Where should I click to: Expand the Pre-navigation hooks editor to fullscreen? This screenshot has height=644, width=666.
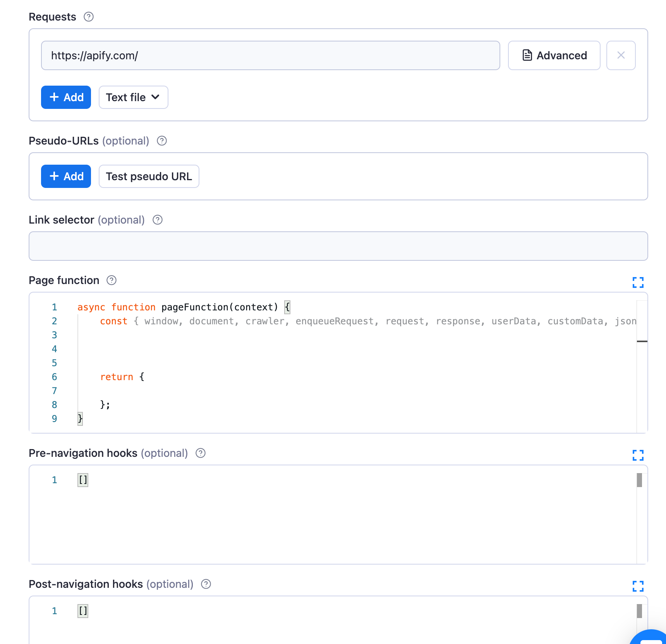[x=638, y=455]
